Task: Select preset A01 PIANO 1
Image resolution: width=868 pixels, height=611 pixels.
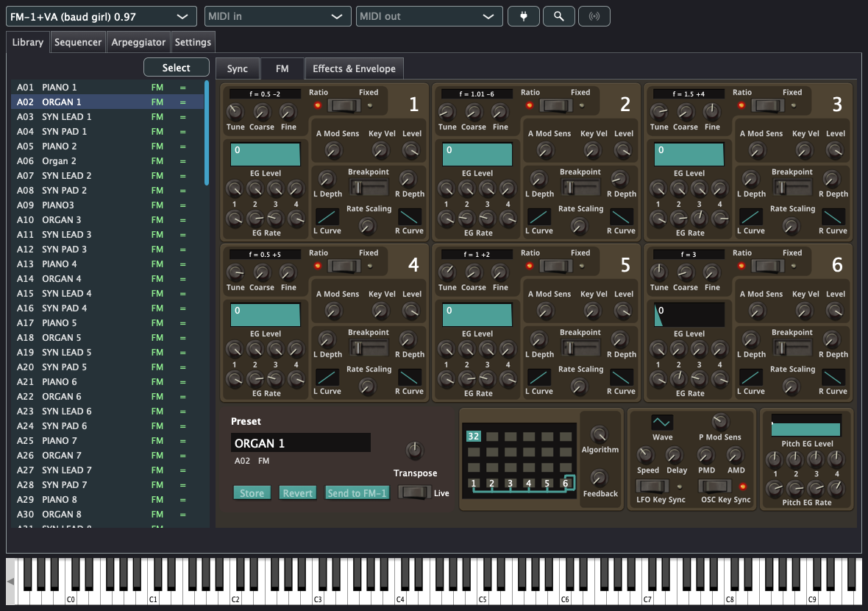Action: coord(108,88)
